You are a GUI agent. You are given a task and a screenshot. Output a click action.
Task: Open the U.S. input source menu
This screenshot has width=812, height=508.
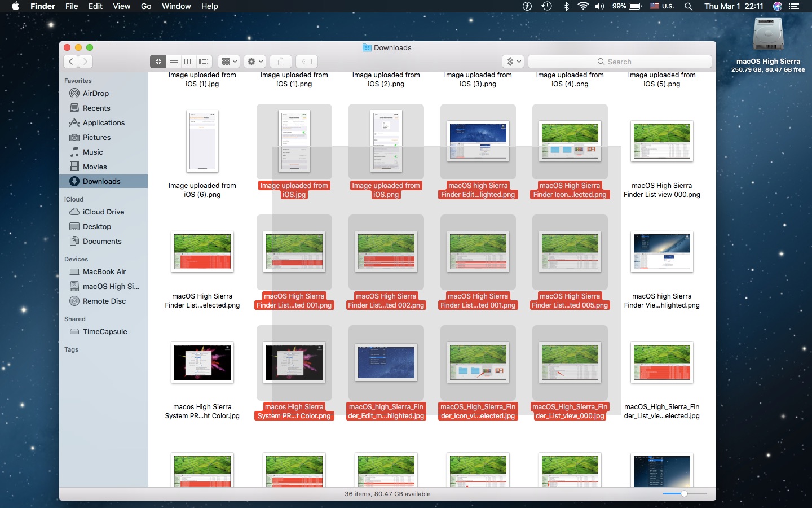662,6
